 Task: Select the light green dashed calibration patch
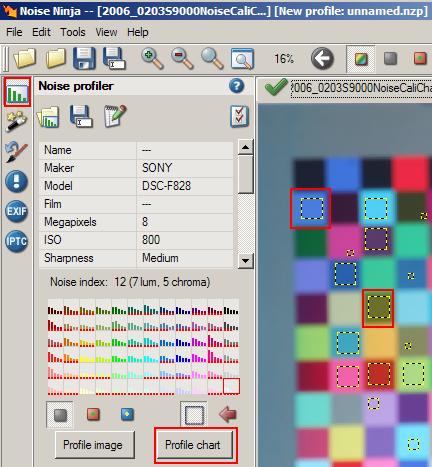[413, 374]
